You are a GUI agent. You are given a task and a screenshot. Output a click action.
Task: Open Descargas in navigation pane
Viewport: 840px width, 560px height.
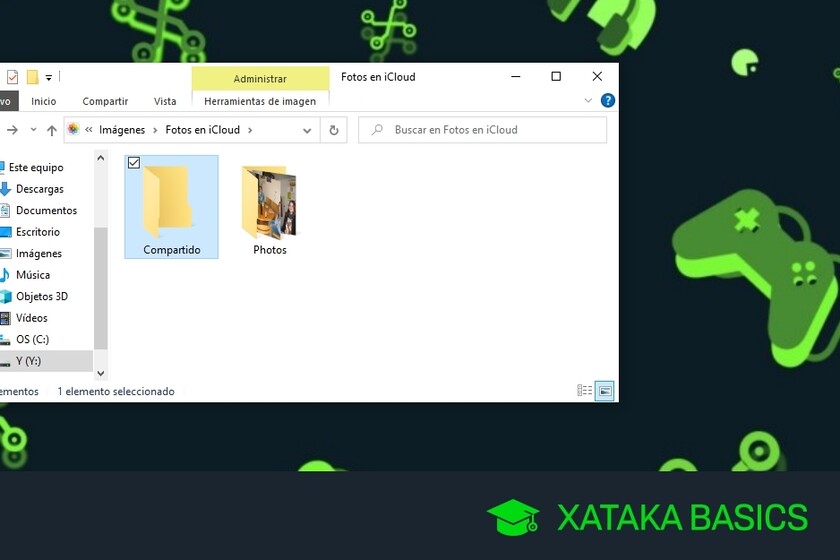[40, 189]
